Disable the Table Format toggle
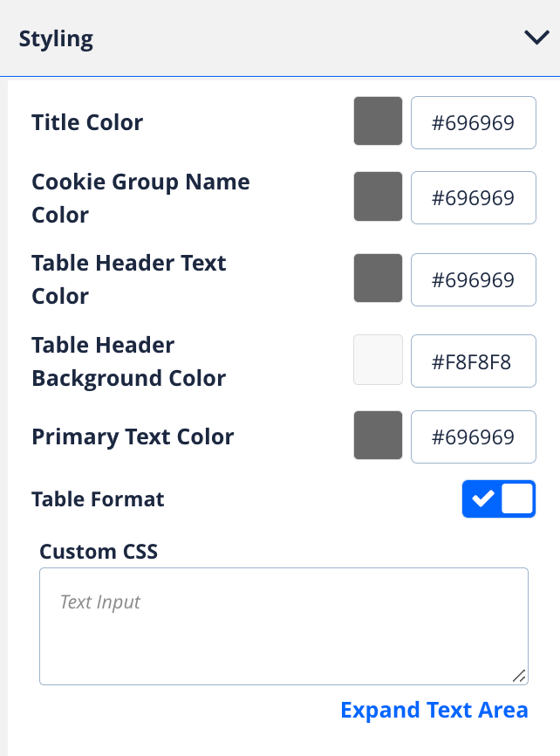Screen dimensions: 560x756 point(498,499)
